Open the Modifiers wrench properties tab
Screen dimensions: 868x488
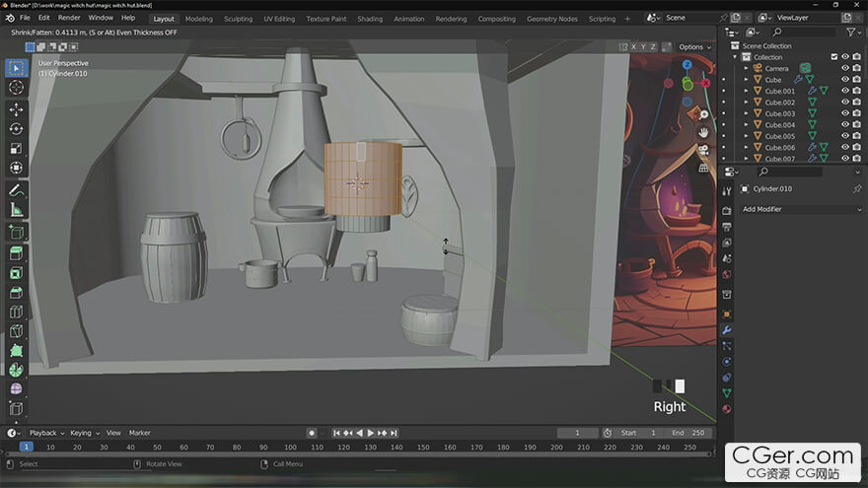[x=727, y=329]
